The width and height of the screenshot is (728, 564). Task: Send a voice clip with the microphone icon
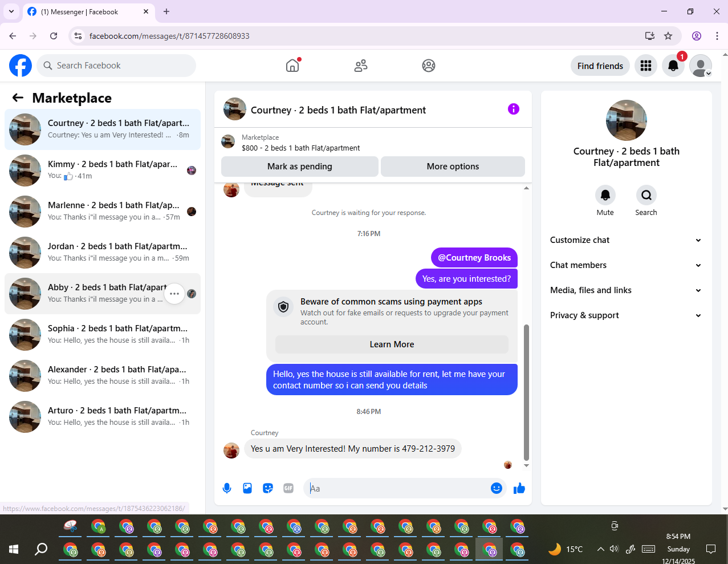[x=227, y=488]
